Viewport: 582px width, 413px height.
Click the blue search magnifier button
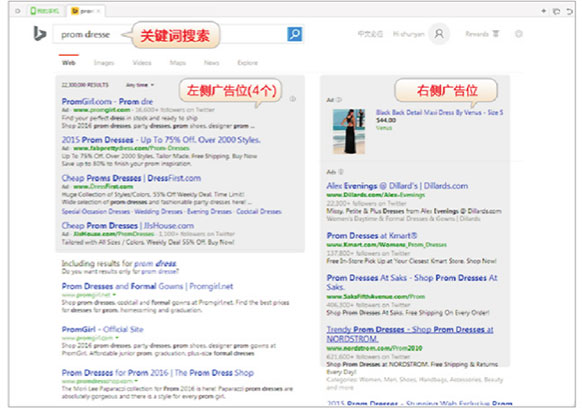(x=295, y=34)
